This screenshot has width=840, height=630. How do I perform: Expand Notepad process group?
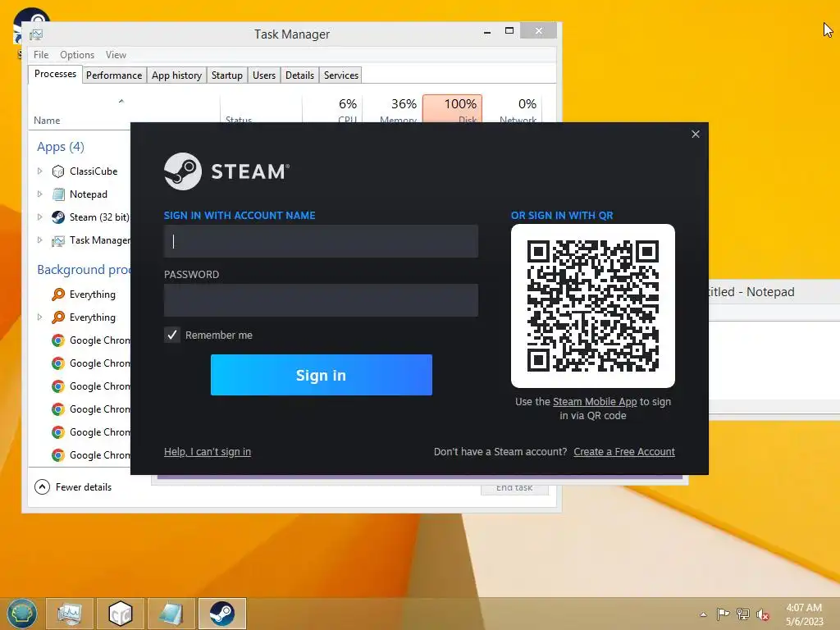point(39,194)
